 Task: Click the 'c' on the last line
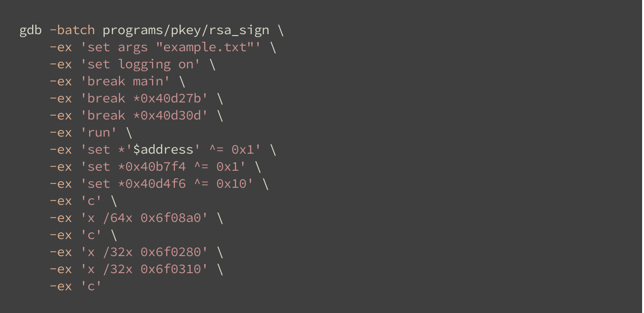click(91, 286)
